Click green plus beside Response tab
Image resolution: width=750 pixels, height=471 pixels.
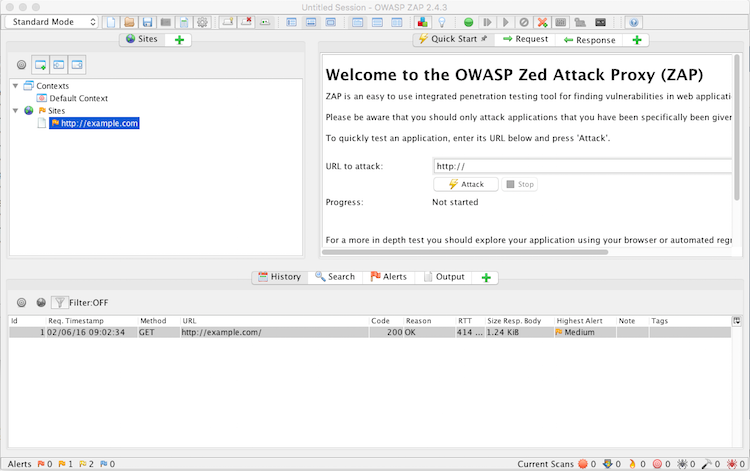click(x=637, y=40)
